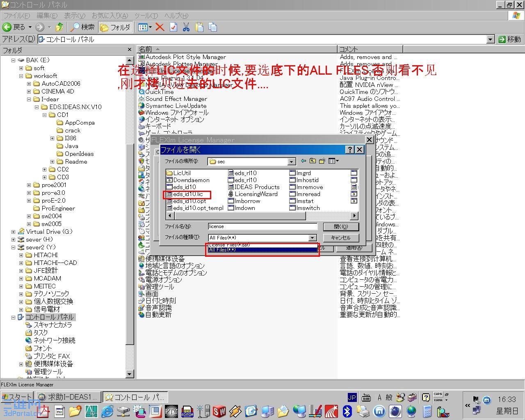Open the お気に入り(A) menu
The height and width of the screenshot is (420, 525).
(x=110, y=16)
